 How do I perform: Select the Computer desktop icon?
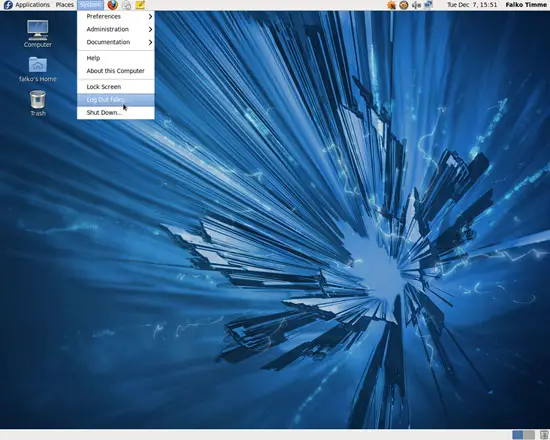click(x=38, y=34)
